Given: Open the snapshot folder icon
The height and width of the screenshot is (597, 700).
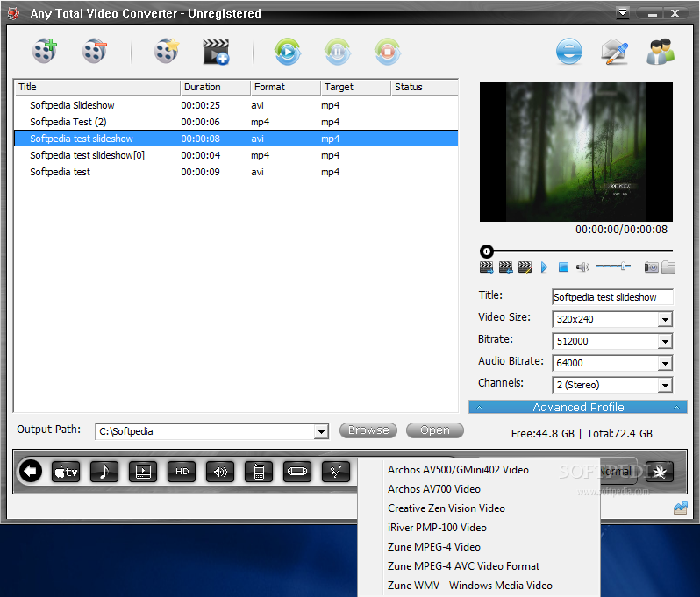Looking at the screenshot, I should (668, 267).
